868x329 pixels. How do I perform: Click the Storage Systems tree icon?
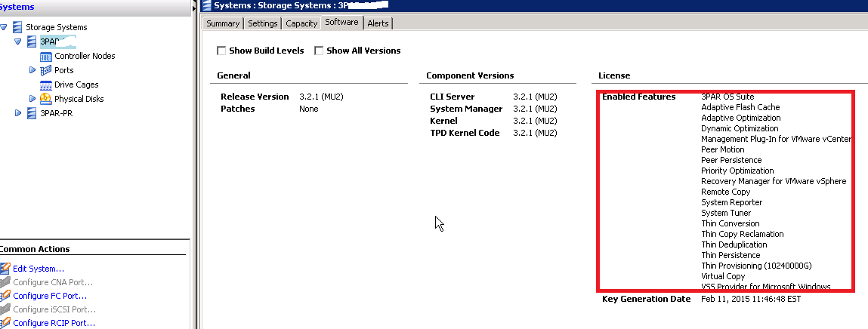point(17,27)
